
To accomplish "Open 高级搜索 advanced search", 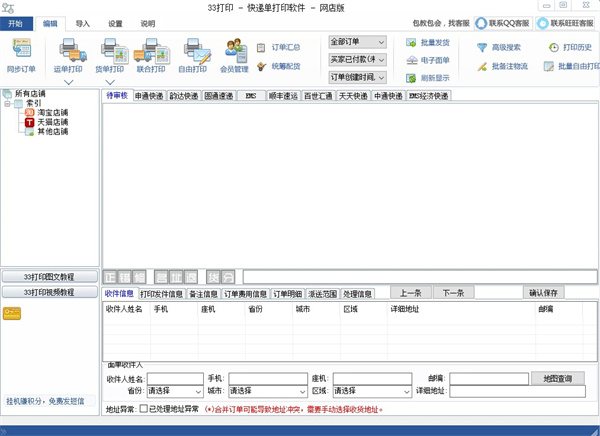I will tap(500, 47).
